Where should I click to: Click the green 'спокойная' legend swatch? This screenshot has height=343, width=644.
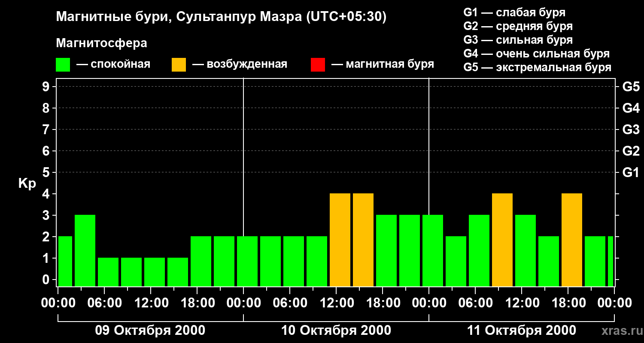tap(63, 65)
